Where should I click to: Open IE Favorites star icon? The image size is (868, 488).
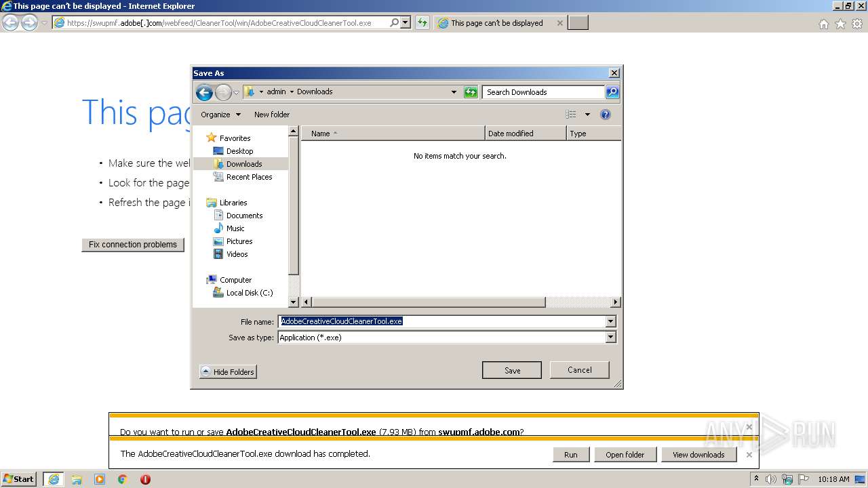click(x=840, y=24)
